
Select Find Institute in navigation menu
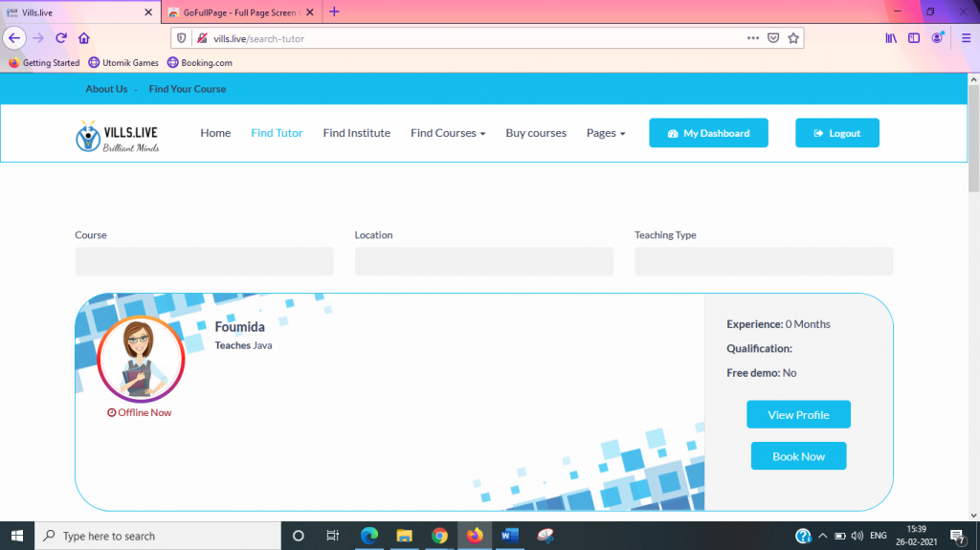tap(356, 133)
